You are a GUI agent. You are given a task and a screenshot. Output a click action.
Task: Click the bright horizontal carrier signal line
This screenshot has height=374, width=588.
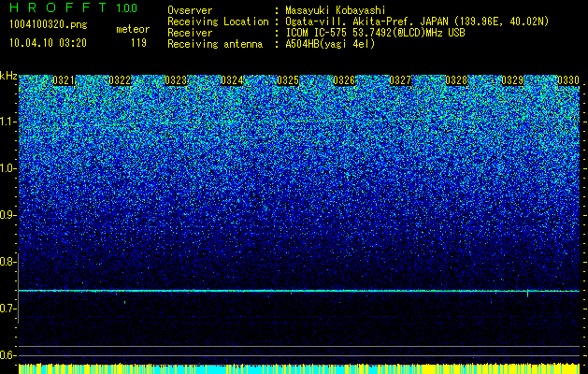click(x=299, y=291)
